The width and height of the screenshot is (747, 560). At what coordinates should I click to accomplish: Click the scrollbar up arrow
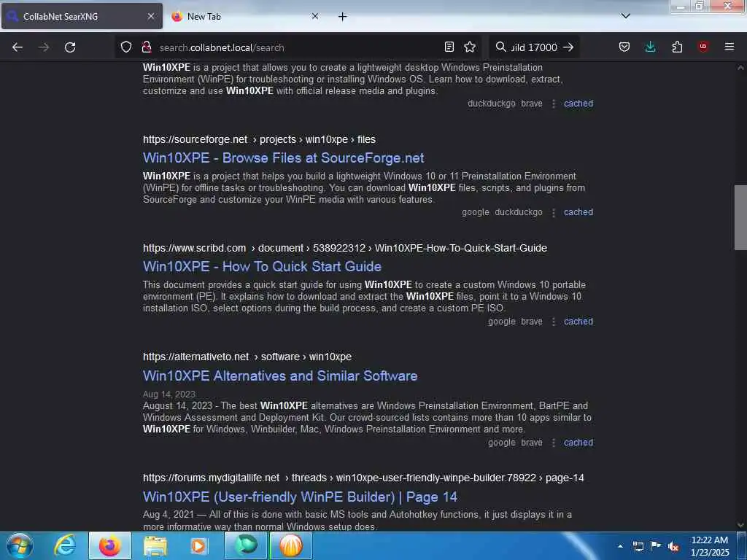pos(740,68)
